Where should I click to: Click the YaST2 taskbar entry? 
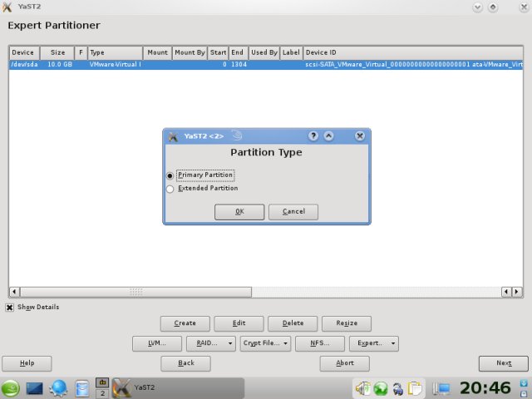(178, 388)
